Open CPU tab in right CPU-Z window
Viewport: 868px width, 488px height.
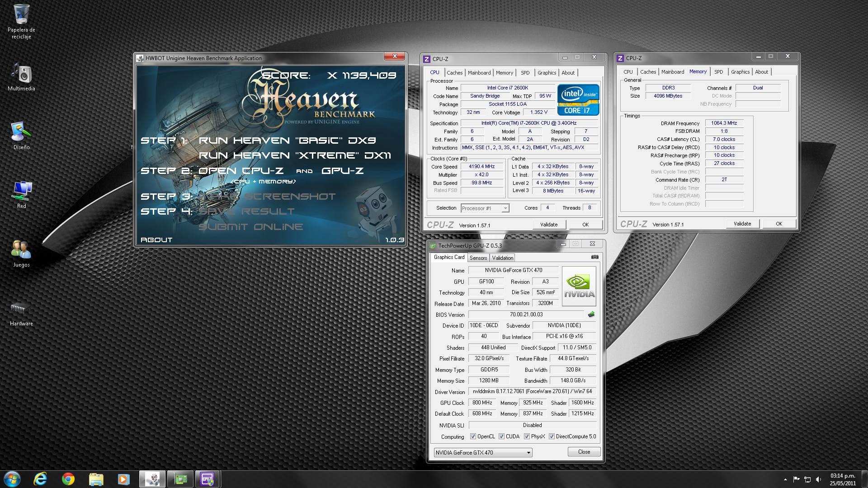[628, 72]
